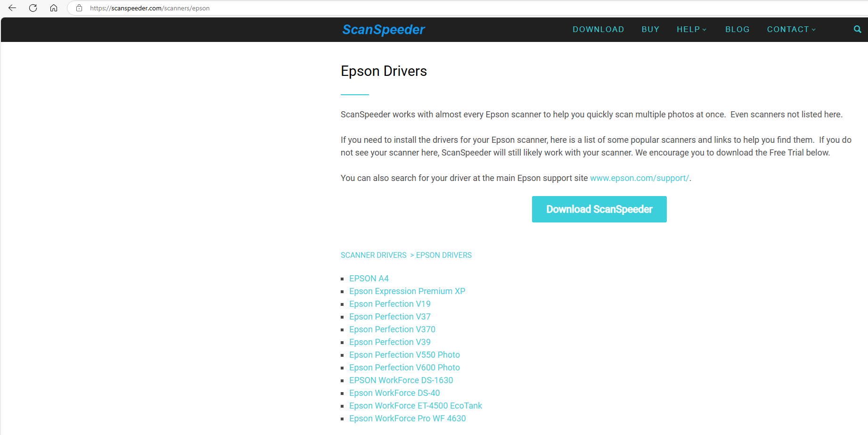Open Epson Perfection V19 link
Image resolution: width=868 pixels, height=435 pixels.
[x=390, y=304]
